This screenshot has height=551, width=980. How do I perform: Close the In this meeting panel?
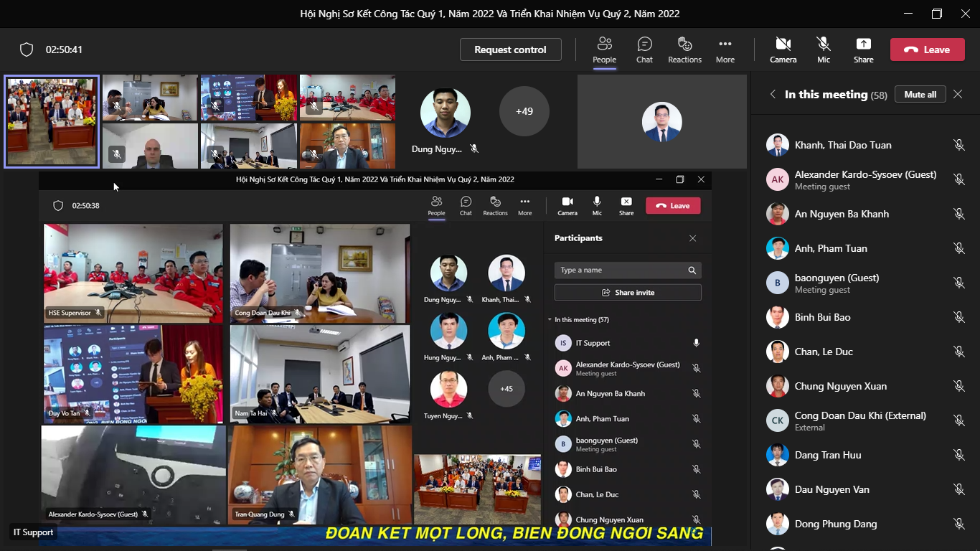click(958, 94)
